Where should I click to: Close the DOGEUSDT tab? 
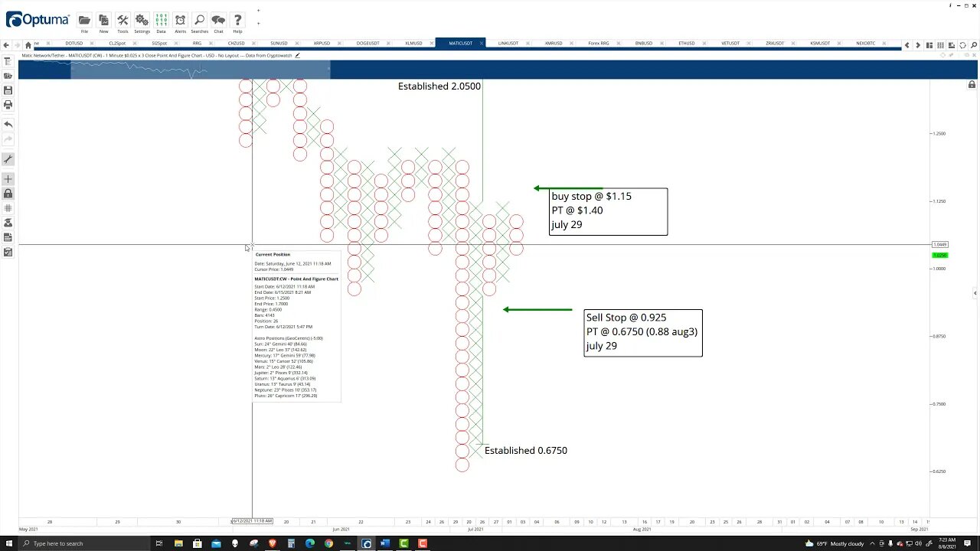point(387,44)
